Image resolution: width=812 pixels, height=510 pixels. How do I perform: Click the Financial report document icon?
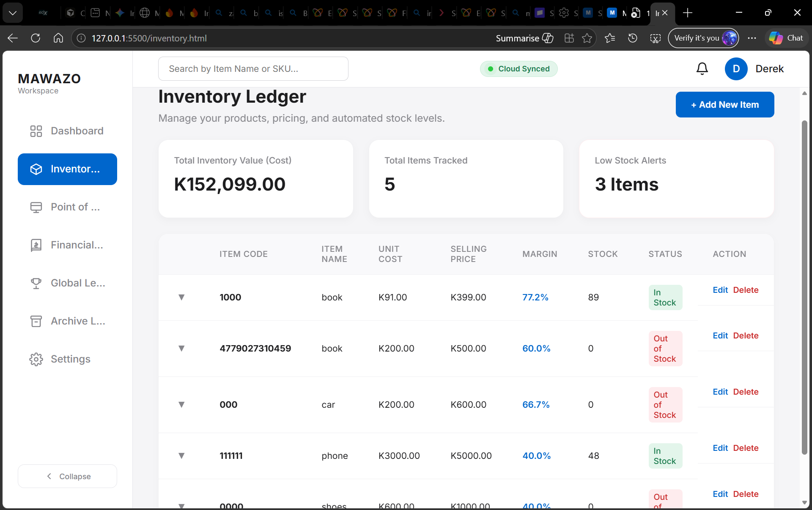coord(36,245)
